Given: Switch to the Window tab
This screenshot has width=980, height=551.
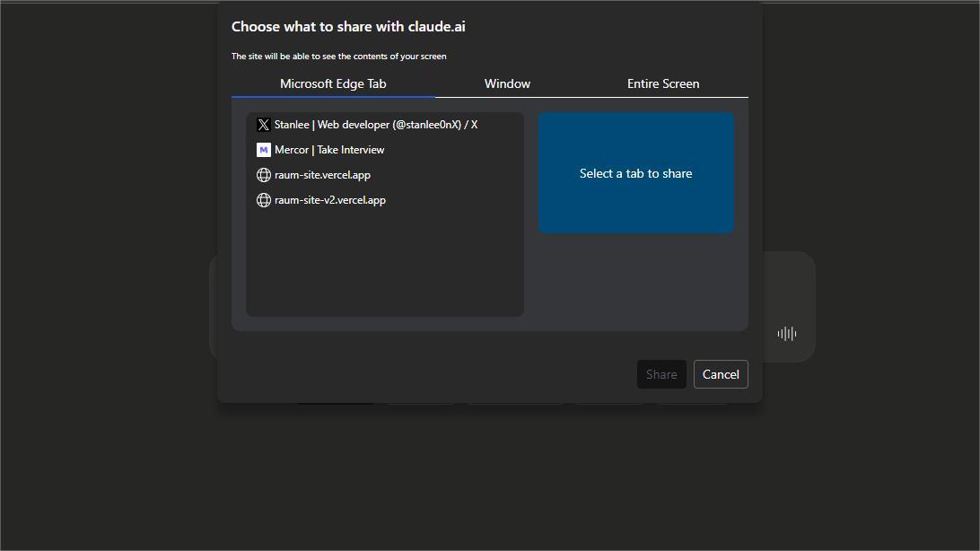Looking at the screenshot, I should coord(508,83).
